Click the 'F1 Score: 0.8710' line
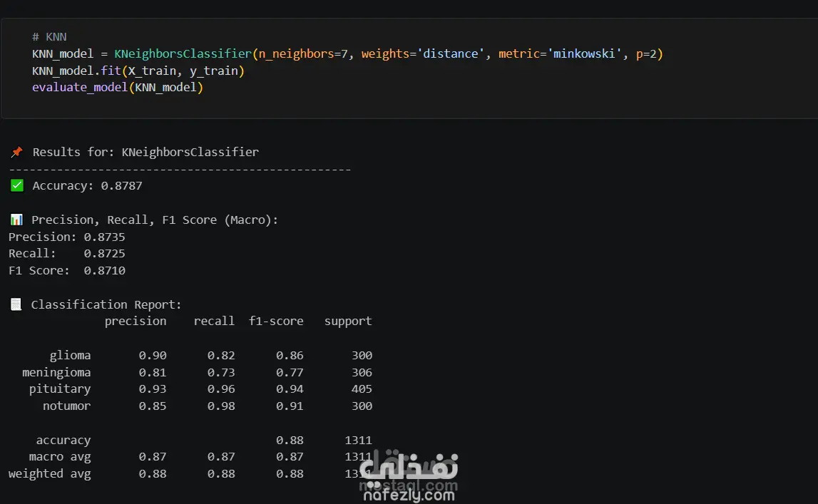This screenshot has height=504, width=818. [x=67, y=270]
